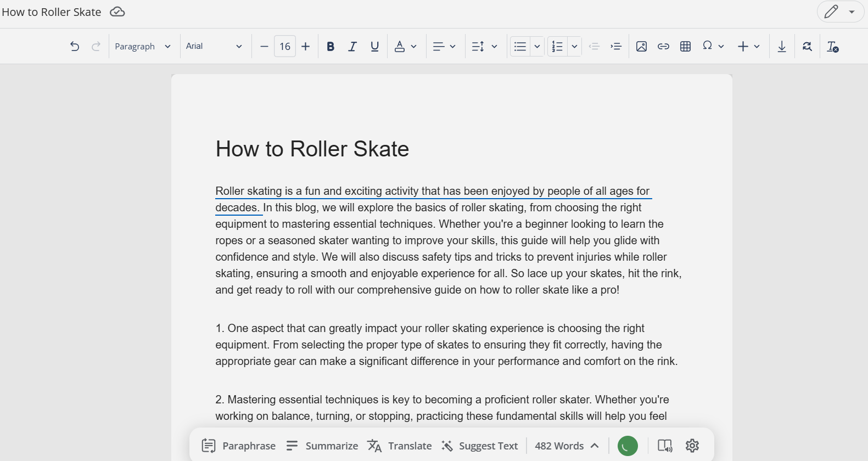Screen dimensions: 868x461
Task: Click the clear formatting icon
Action: [833, 47]
